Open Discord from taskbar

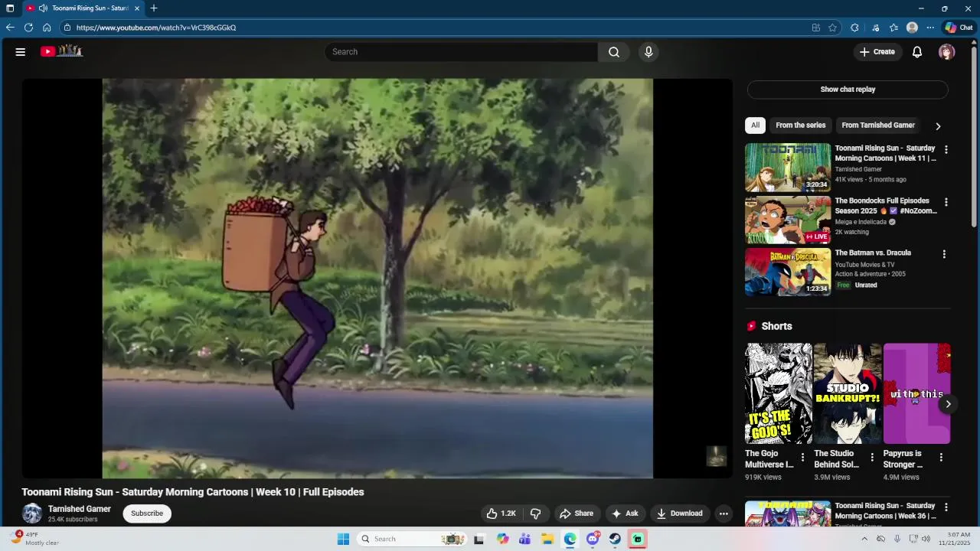(x=593, y=539)
